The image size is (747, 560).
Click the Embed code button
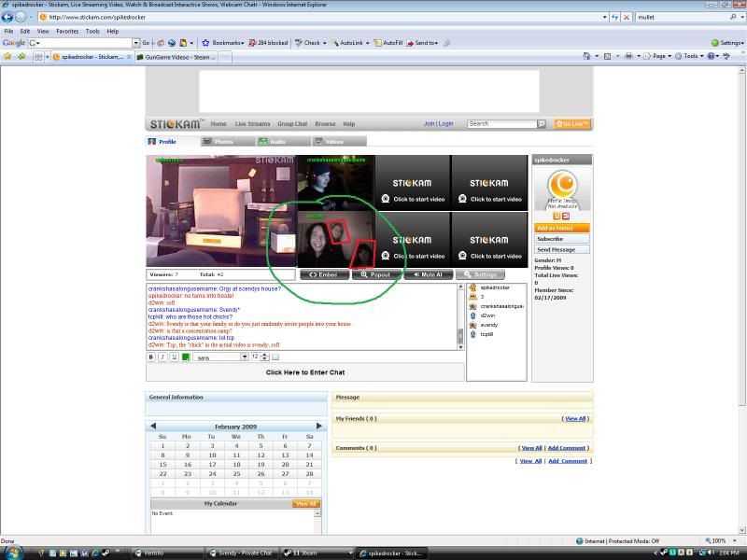(324, 275)
